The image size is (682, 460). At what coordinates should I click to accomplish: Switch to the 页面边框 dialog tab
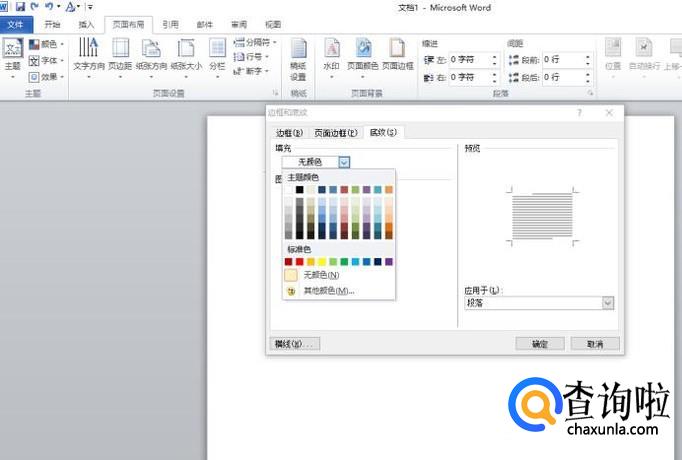click(x=336, y=133)
